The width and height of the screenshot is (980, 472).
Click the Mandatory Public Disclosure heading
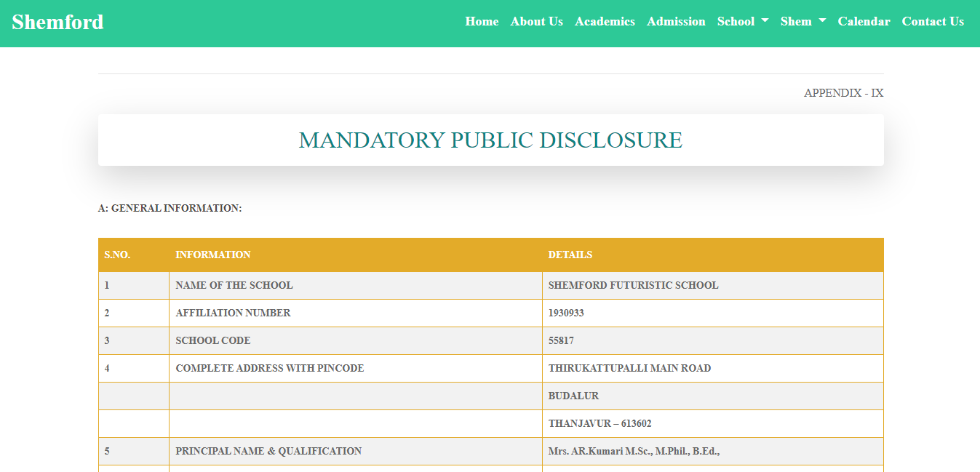490,140
